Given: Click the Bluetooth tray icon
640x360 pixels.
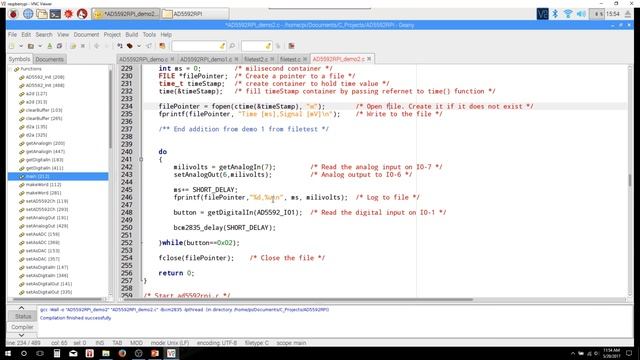Looking at the screenshot, I should (555, 14).
